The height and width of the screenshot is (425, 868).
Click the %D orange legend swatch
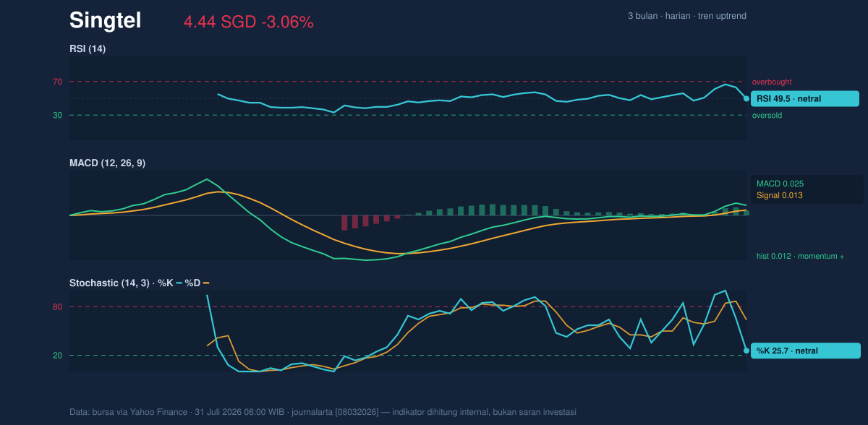[x=206, y=283]
